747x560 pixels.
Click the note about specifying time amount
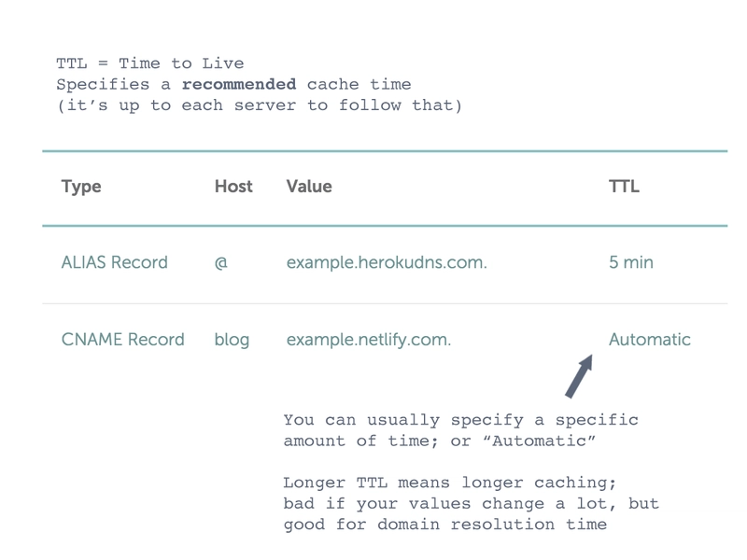pyautogui.click(x=460, y=430)
